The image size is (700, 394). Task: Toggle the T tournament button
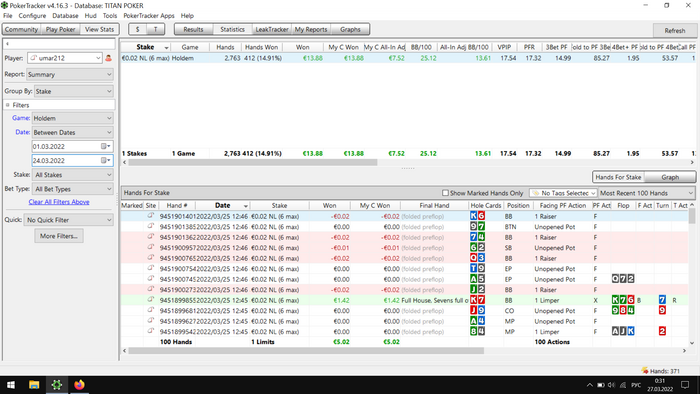(155, 29)
